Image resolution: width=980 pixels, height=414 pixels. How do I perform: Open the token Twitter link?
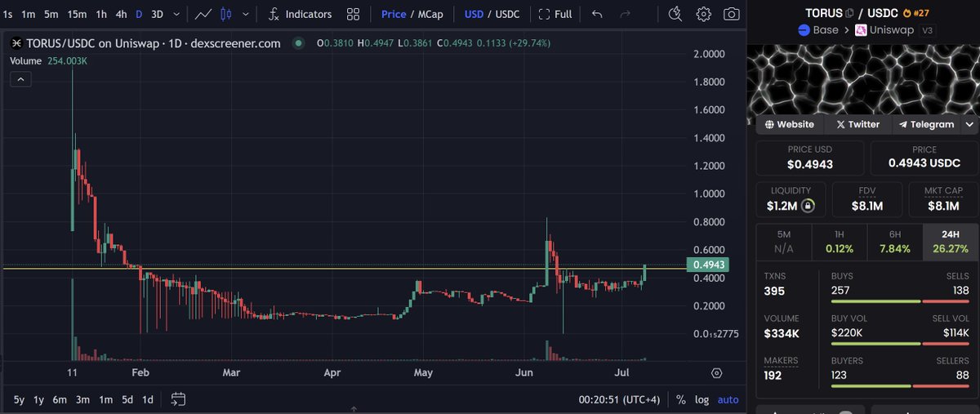click(x=857, y=124)
